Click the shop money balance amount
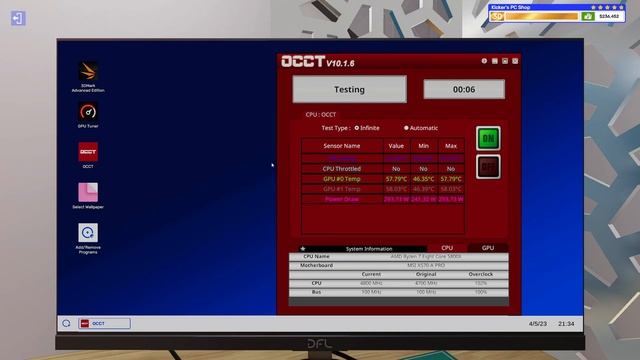 tap(609, 16)
